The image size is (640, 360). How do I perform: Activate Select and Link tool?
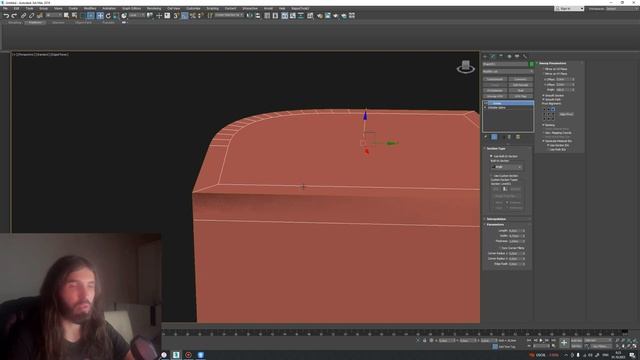point(23,16)
